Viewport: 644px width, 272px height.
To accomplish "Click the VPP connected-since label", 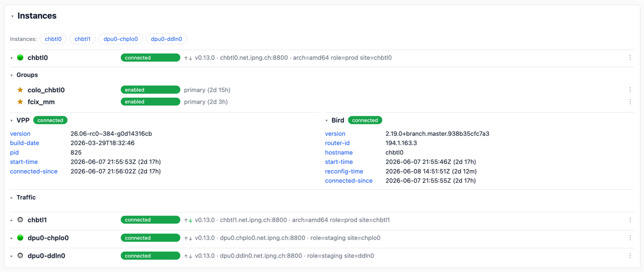I will (x=34, y=171).
